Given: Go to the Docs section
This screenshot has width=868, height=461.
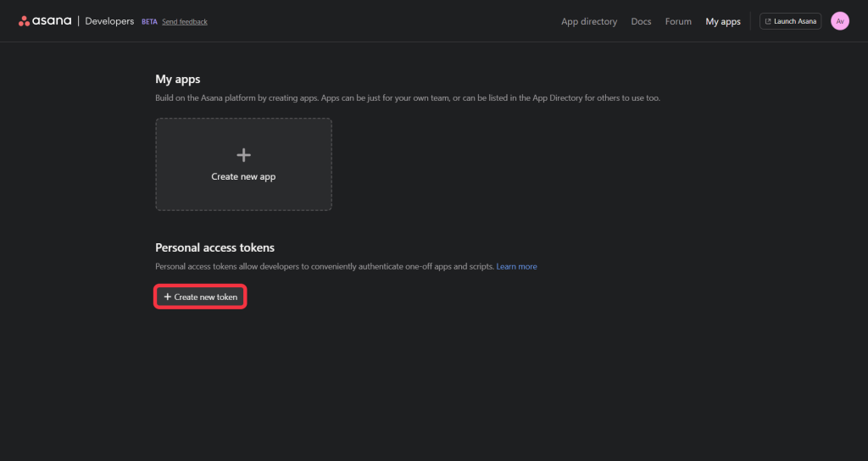Looking at the screenshot, I should pos(641,21).
